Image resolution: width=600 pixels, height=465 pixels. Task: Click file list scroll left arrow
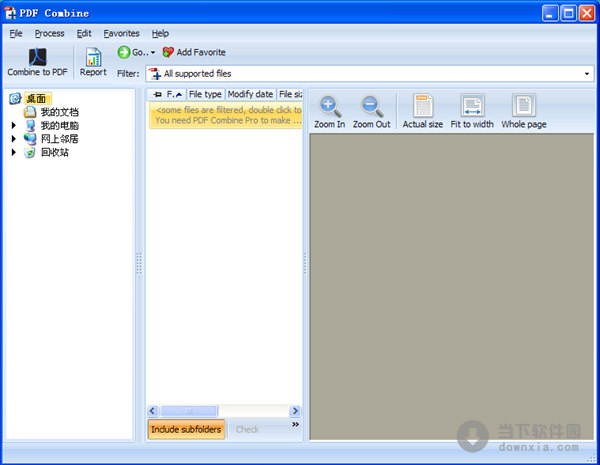pos(152,411)
